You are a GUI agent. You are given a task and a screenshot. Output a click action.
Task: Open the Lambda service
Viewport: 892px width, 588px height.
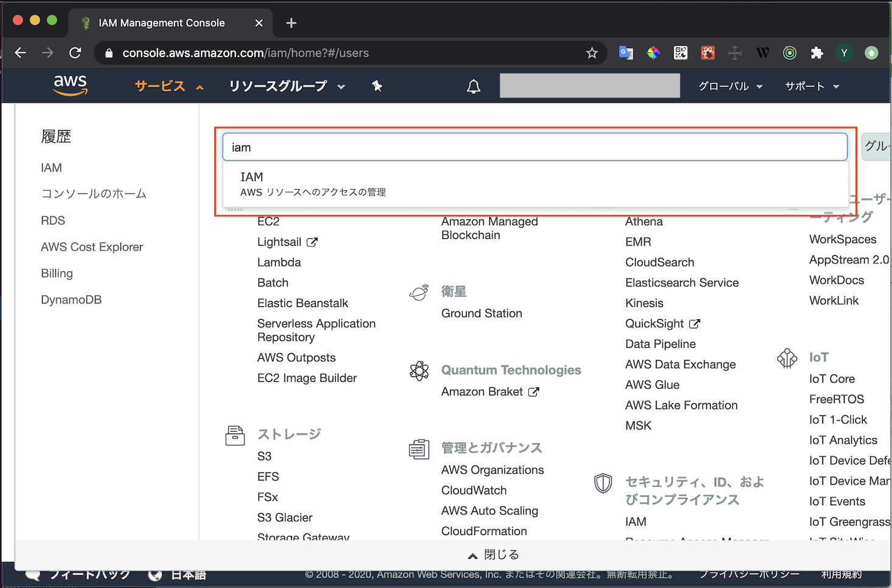[x=279, y=262]
